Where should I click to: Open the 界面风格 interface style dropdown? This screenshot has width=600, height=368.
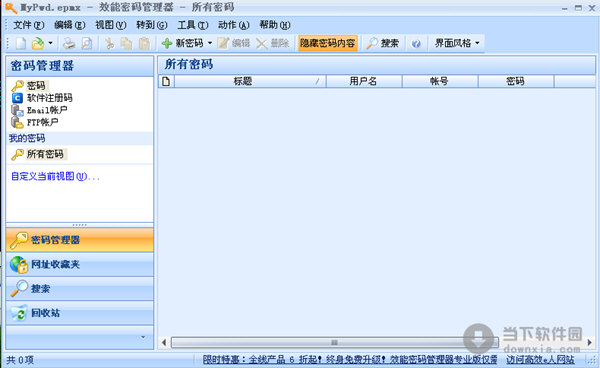(x=457, y=43)
